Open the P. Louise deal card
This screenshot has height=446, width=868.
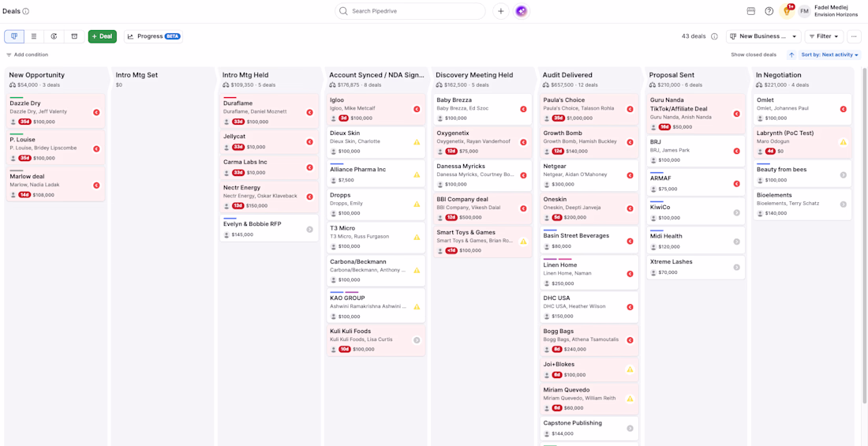pyautogui.click(x=55, y=148)
